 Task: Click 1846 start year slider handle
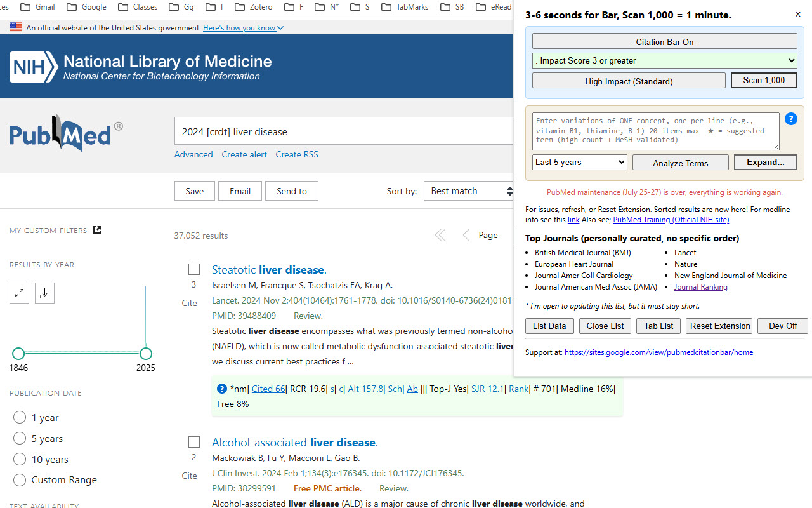click(x=18, y=354)
